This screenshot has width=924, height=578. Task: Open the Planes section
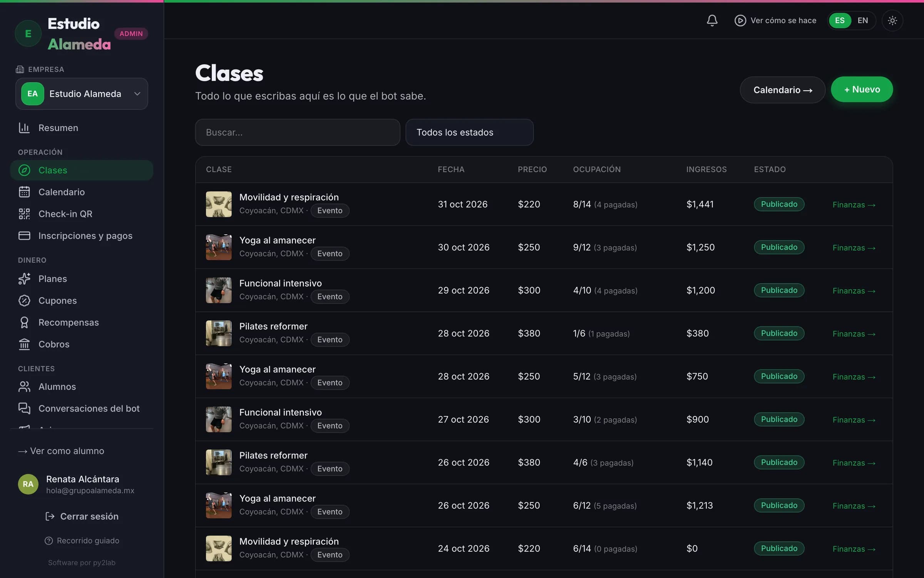pyautogui.click(x=82, y=279)
